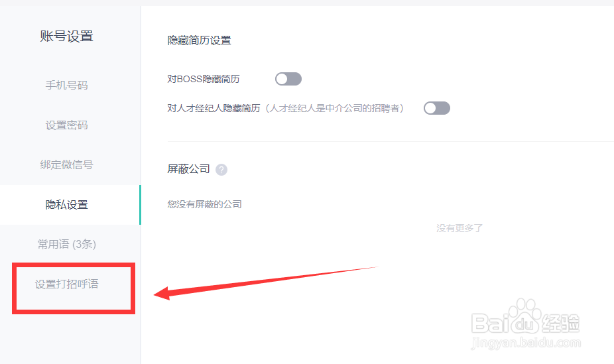Click the 屏蔽公司 heading text
614x364 pixels.
pyautogui.click(x=189, y=169)
